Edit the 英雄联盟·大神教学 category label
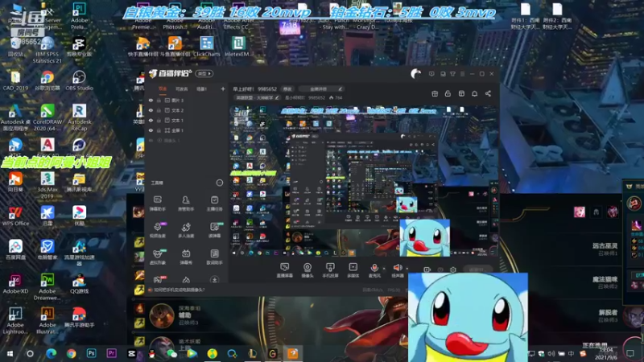 [x=257, y=97]
